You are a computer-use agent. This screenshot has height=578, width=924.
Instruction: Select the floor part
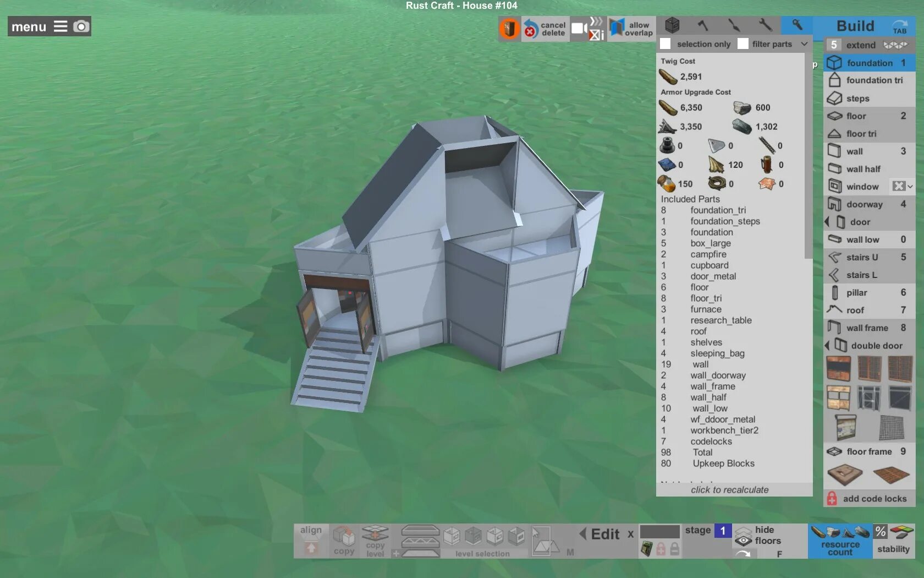click(870, 116)
